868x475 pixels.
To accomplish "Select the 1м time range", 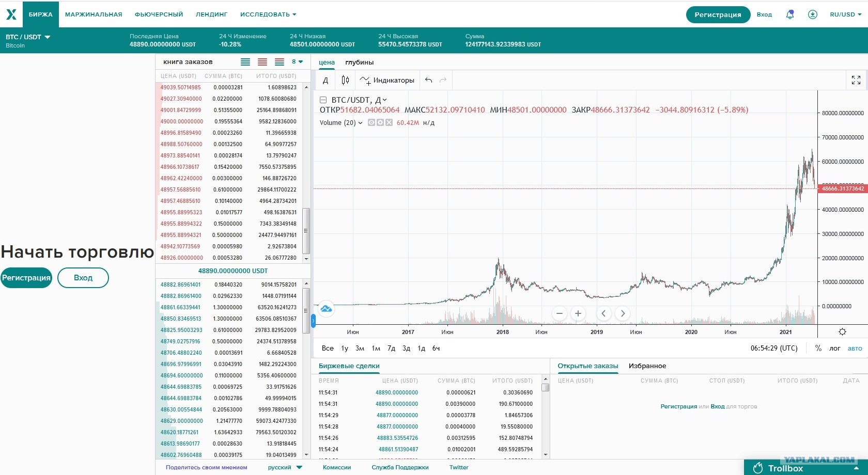I will click(x=376, y=349).
